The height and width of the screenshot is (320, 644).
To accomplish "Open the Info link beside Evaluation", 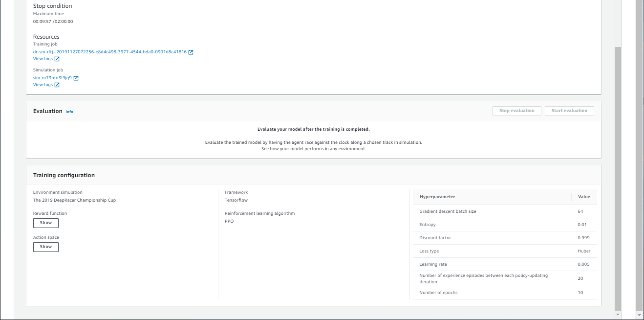I will [69, 112].
